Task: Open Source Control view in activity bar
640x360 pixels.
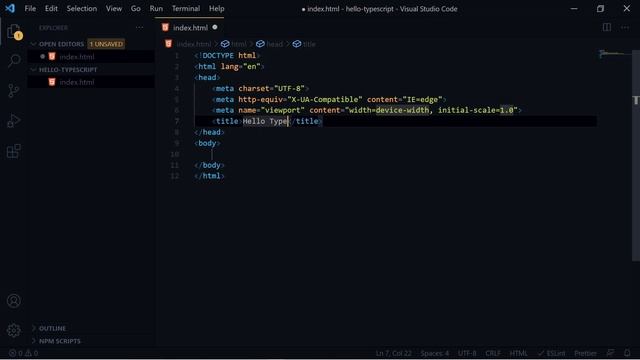Action: 14,91
